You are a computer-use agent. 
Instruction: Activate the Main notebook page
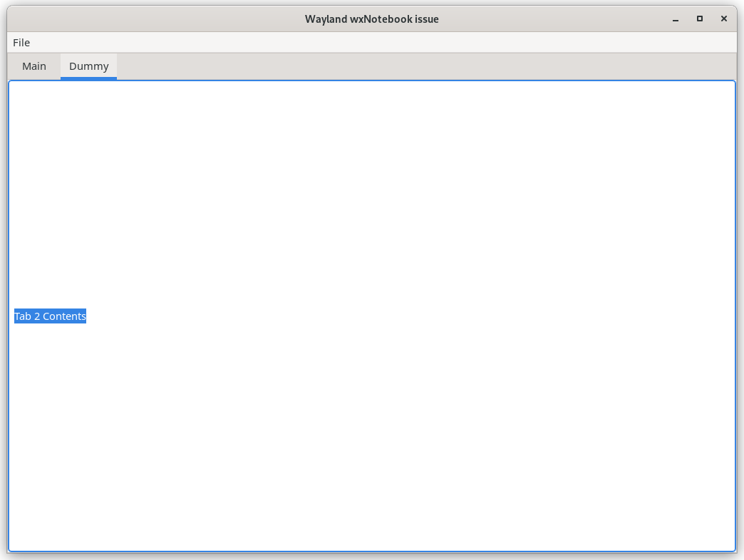tap(34, 66)
